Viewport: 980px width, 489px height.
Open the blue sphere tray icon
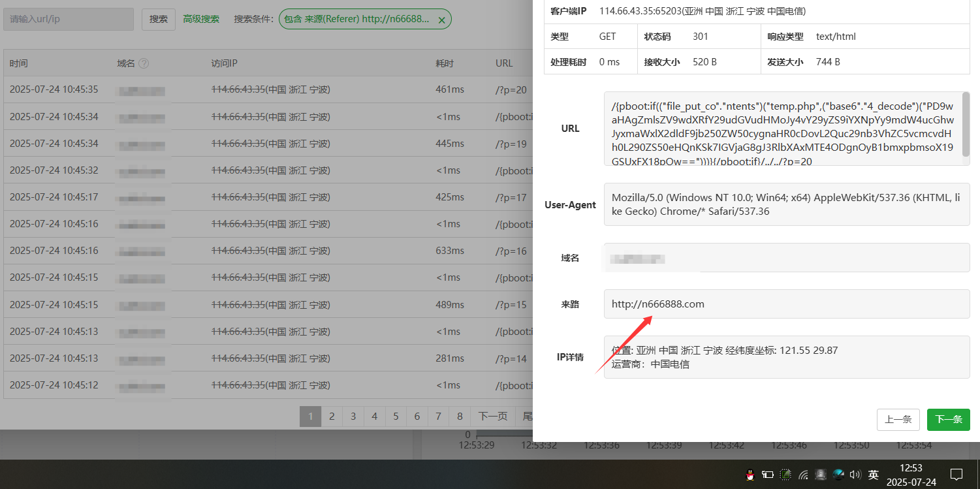(838, 475)
